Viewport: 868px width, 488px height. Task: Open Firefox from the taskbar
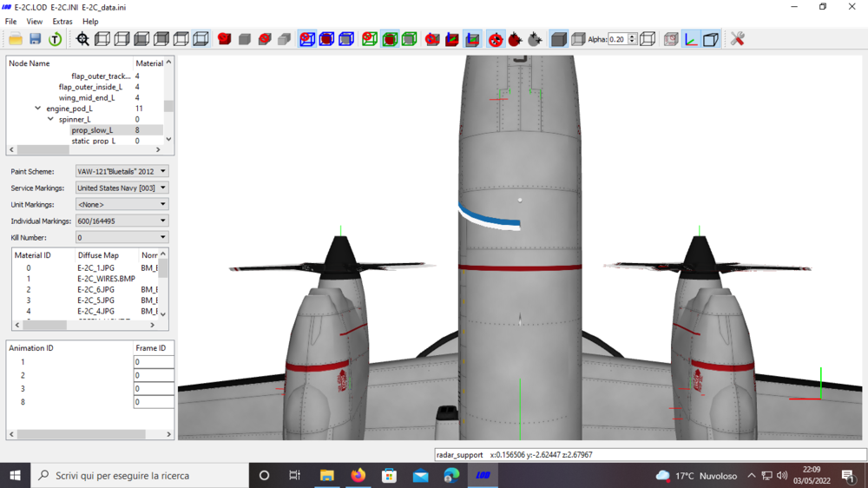[x=358, y=475]
